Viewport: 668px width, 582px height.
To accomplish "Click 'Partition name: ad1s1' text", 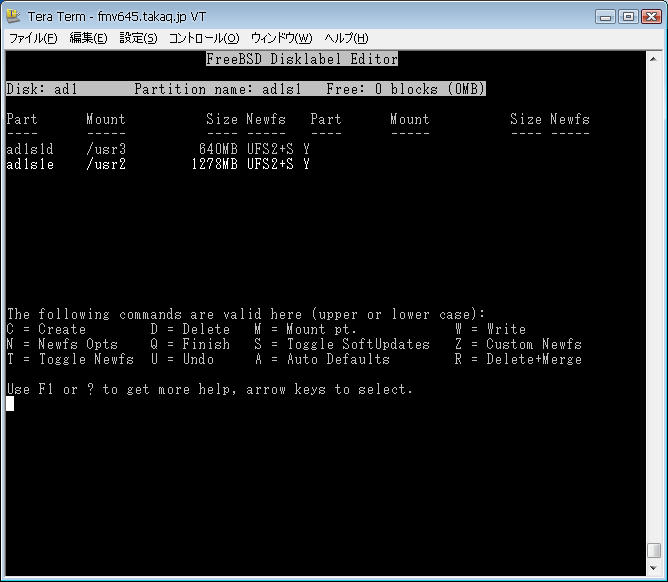I will [x=218, y=89].
